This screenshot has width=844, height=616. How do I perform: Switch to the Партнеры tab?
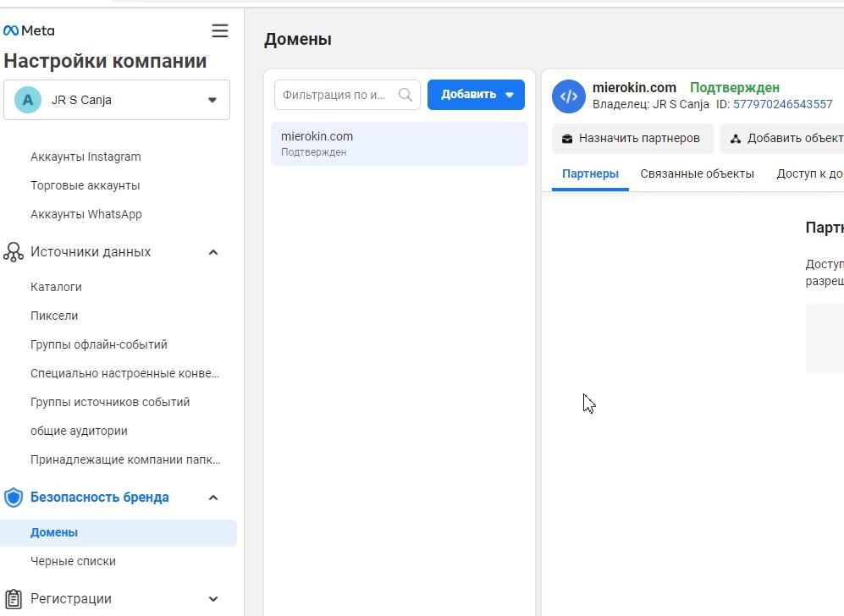click(x=590, y=173)
